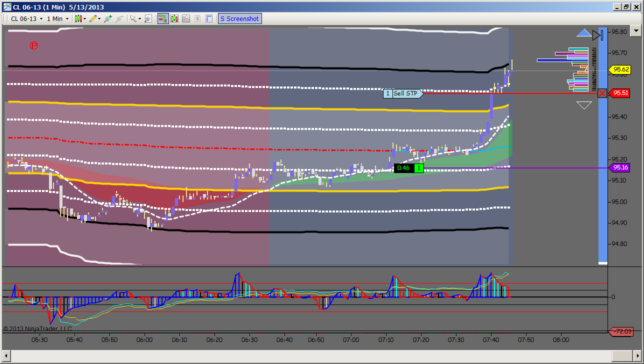Viewport: 644px width, 364px height.
Task: Open the Indicators line chart icon
Action: [x=186, y=18]
